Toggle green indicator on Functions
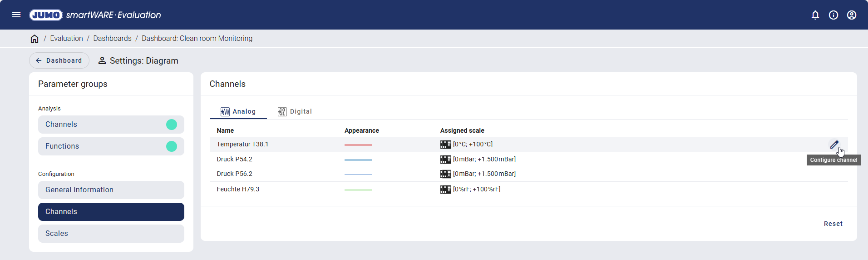This screenshot has height=260, width=868. pos(172,146)
